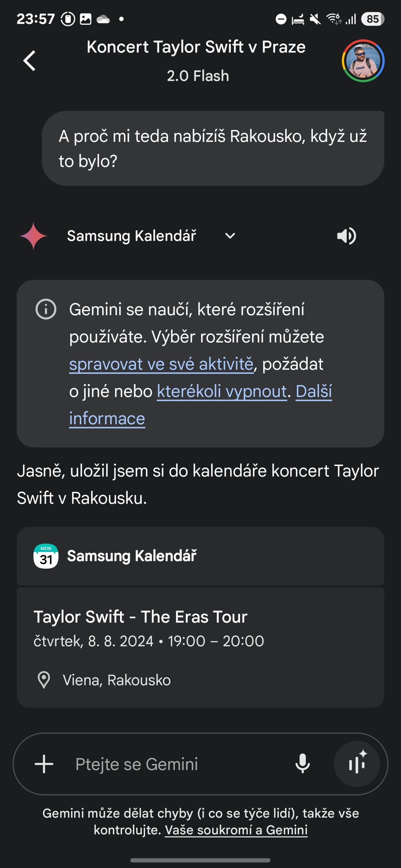The image size is (401, 868).
Task: Open the 2.0 Flash model selector
Action: tap(198, 76)
